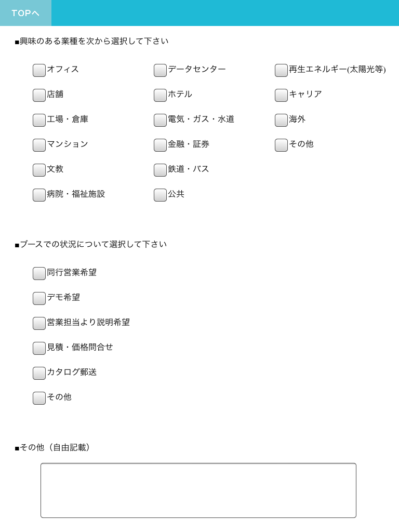The image size is (399, 532).
Task: Click the その他 free-text input area
Action: pyautogui.click(x=198, y=490)
